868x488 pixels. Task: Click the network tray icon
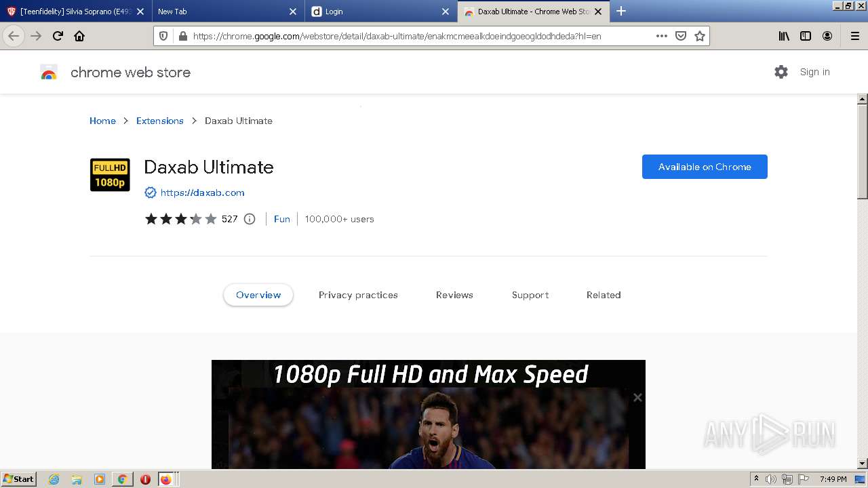(787, 479)
